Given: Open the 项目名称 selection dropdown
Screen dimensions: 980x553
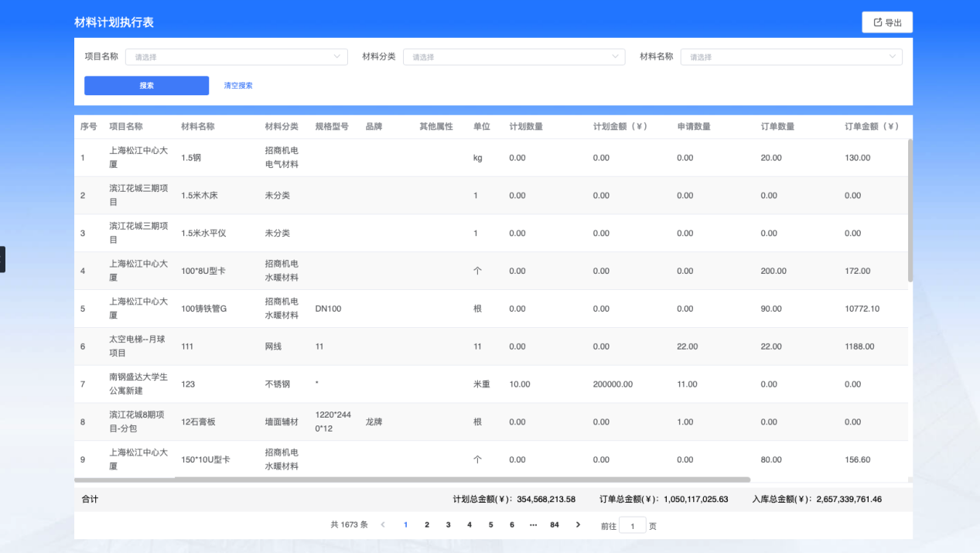Looking at the screenshot, I should [x=236, y=56].
